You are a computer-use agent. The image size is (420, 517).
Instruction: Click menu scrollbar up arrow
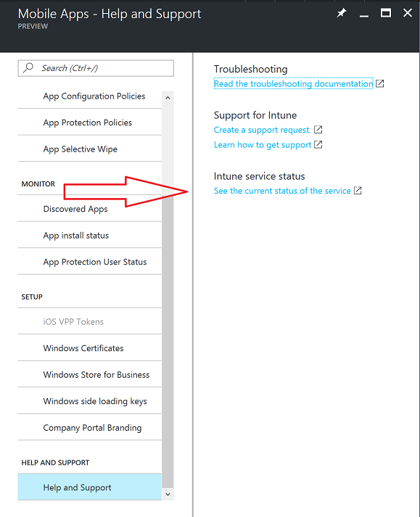(168, 98)
